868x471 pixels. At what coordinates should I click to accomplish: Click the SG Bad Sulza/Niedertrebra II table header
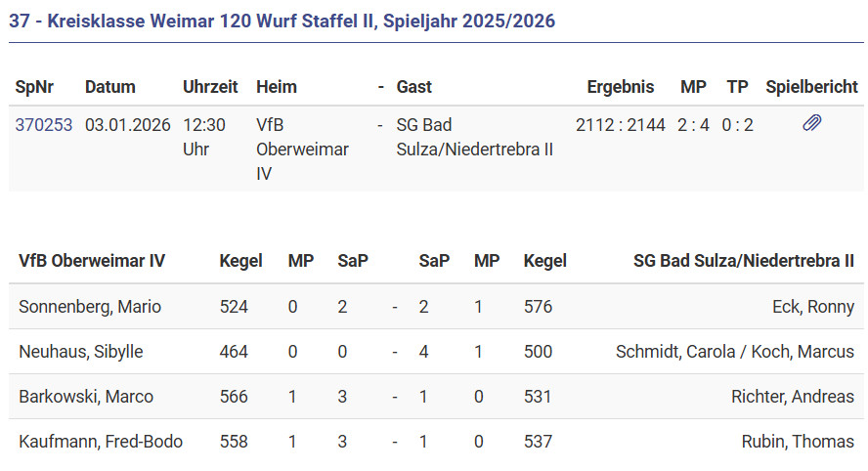pos(743,261)
